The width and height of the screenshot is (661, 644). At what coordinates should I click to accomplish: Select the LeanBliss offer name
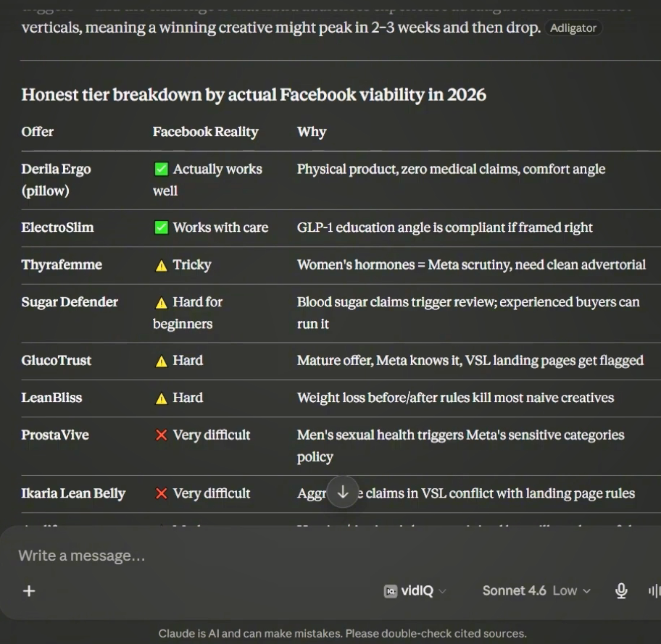coord(51,398)
